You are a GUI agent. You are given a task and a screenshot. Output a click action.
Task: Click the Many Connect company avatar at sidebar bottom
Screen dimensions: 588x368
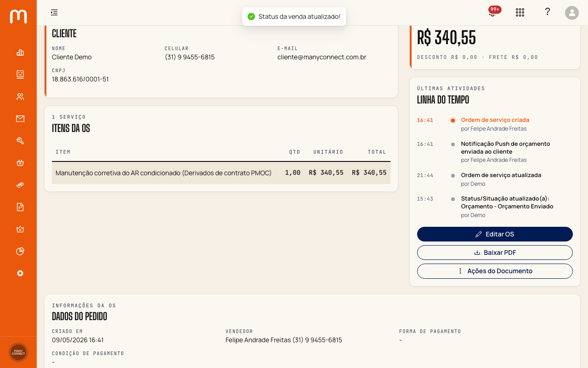pyautogui.click(x=18, y=352)
